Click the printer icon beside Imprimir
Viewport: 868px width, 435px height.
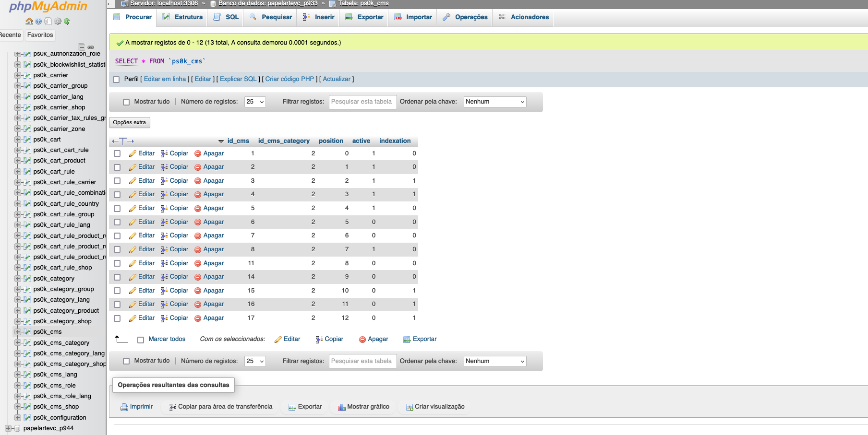click(x=124, y=407)
